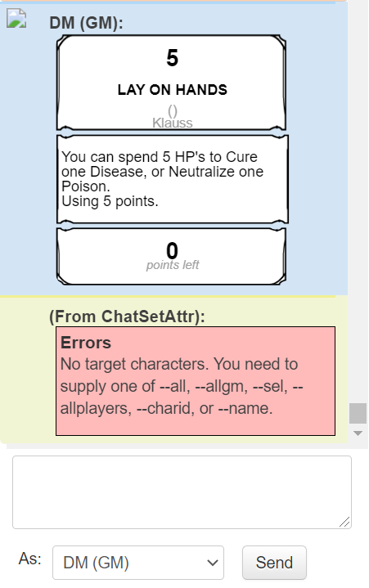Click the 'LAY ON HANDS' card title
Viewport: 369px width, 588px height.
coord(172,90)
